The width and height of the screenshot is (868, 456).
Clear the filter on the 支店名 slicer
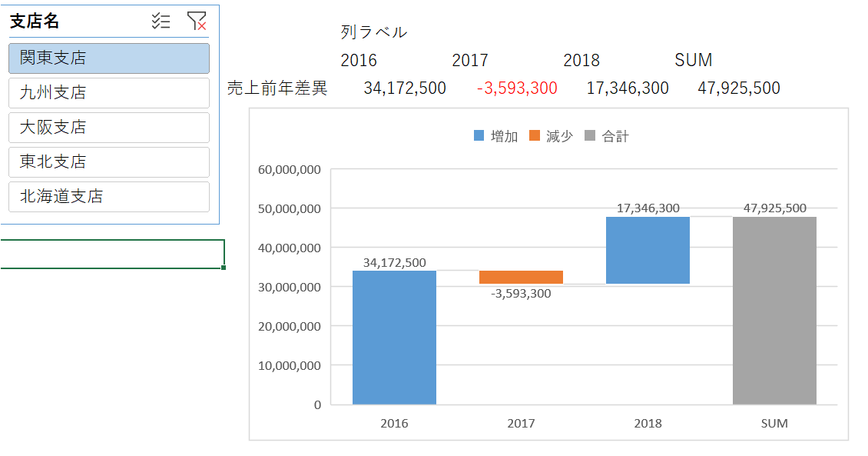[195, 22]
